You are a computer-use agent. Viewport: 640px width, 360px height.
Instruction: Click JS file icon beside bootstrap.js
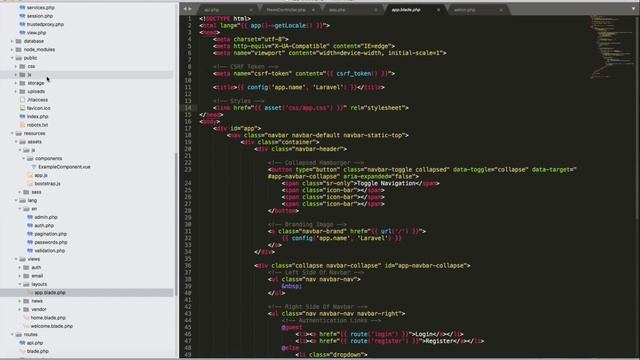pyautogui.click(x=30, y=184)
